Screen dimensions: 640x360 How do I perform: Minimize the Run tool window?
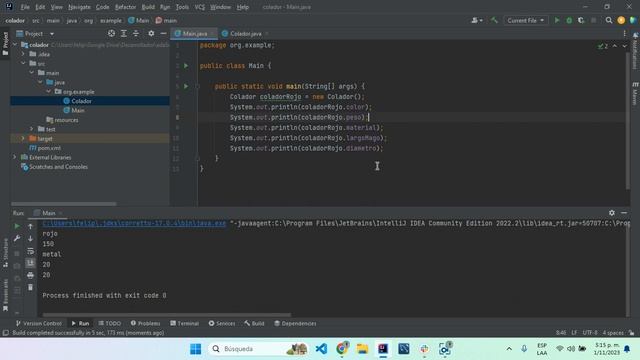(x=624, y=213)
